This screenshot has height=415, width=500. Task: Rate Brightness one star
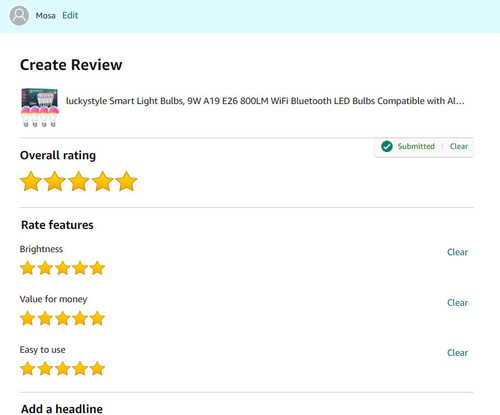coord(28,268)
